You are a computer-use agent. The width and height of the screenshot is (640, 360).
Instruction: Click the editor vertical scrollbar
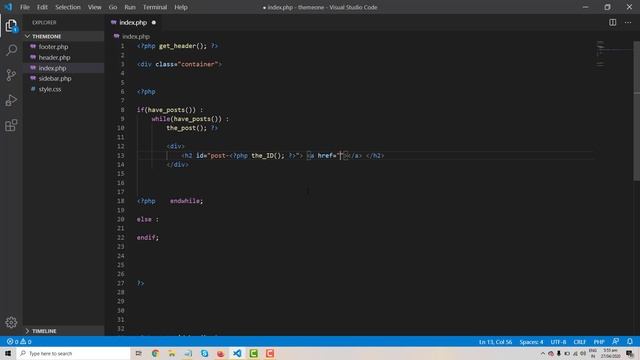[636, 110]
